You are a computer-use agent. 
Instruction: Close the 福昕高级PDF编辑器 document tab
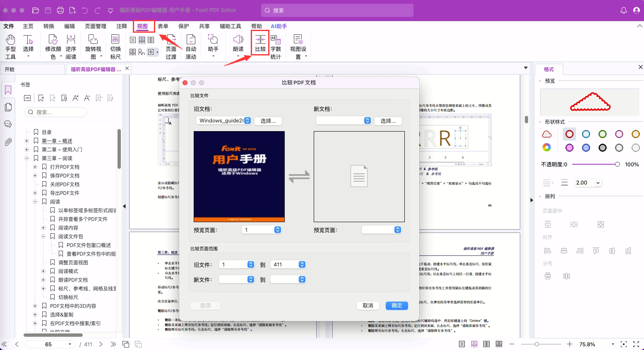[127, 68]
